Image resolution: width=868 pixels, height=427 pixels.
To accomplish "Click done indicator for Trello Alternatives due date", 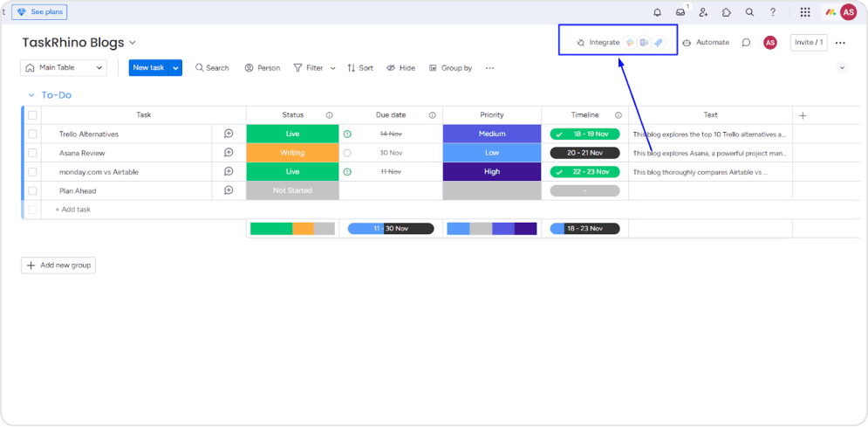I will [x=347, y=134].
